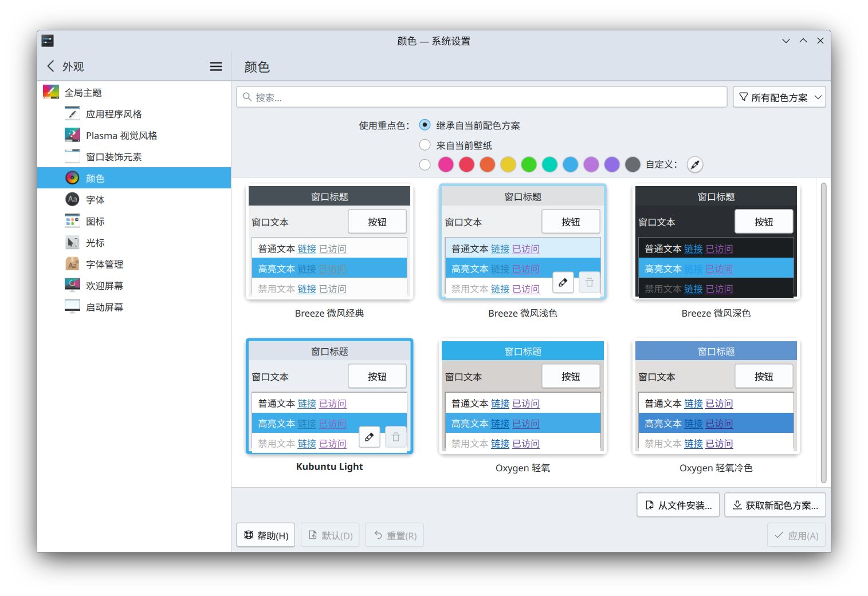Click the 重置(R) reset button
Screen dimensions: 868x596
click(395, 535)
